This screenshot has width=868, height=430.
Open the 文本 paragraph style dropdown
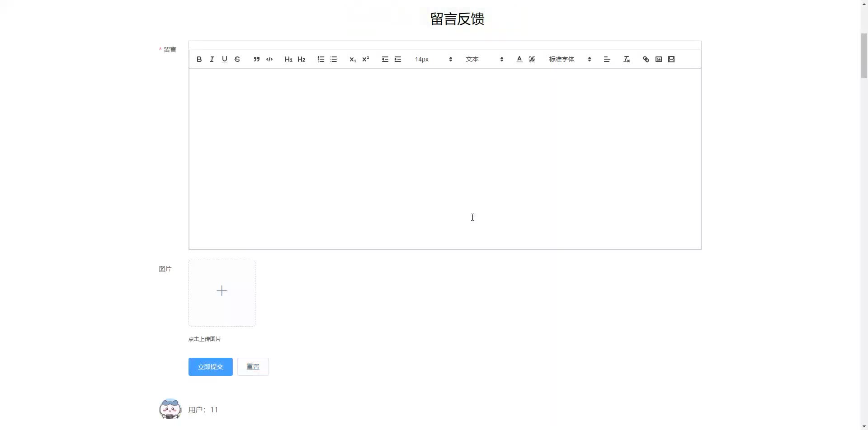pyautogui.click(x=484, y=59)
